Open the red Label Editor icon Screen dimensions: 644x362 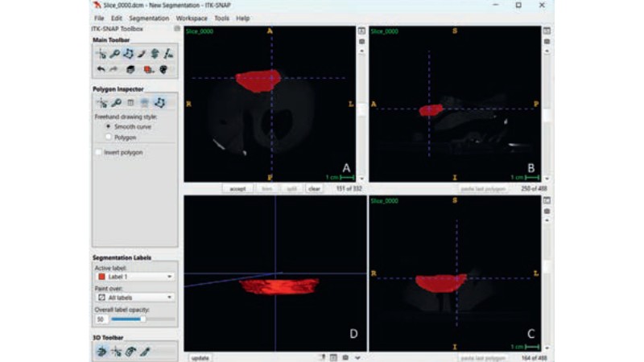(148, 70)
